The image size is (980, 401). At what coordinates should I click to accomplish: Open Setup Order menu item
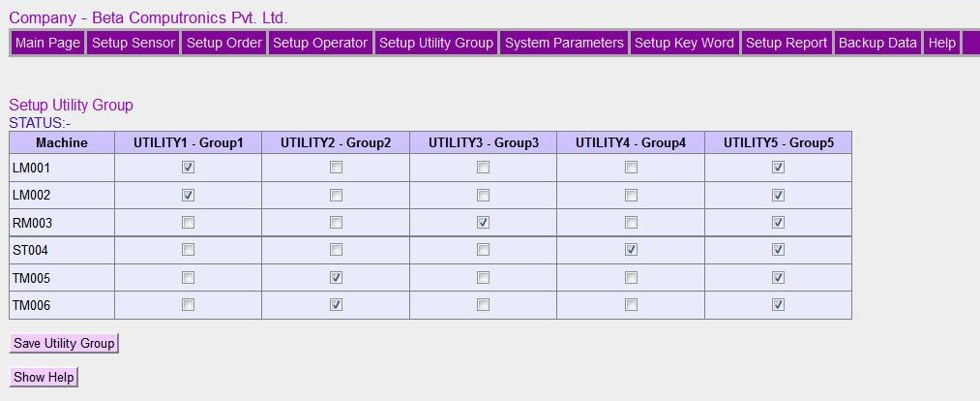(x=223, y=43)
